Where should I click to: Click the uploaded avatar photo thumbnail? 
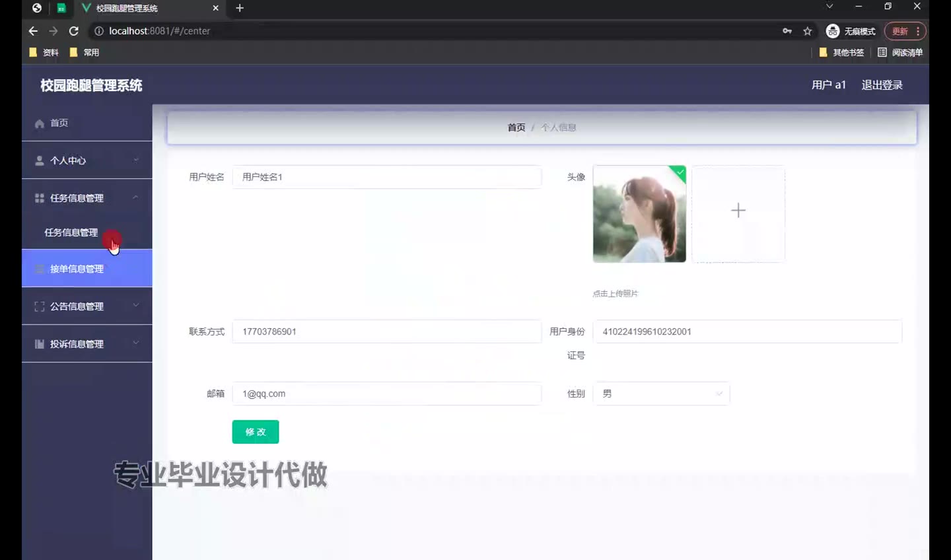(x=639, y=214)
